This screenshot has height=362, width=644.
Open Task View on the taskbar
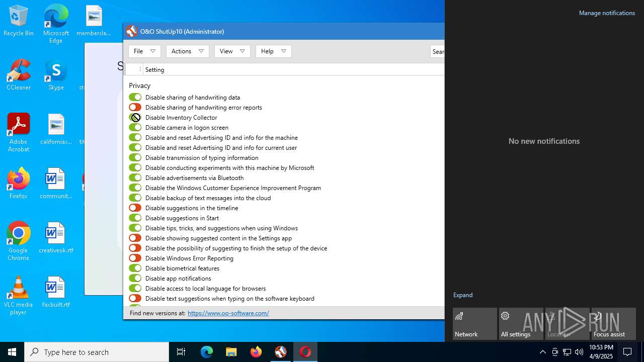pos(181,352)
